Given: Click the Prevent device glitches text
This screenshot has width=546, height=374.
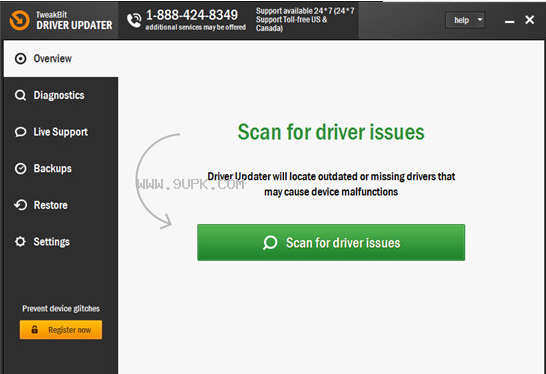Looking at the screenshot, I should point(61,309).
